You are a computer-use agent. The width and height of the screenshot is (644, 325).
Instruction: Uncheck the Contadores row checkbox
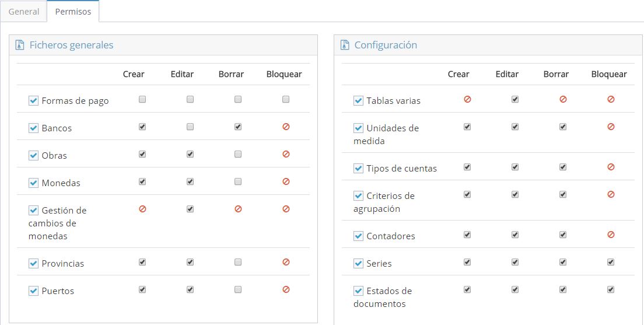coord(358,236)
